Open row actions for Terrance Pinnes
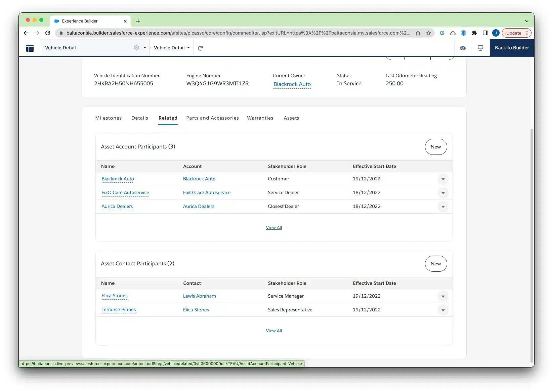 443,310
